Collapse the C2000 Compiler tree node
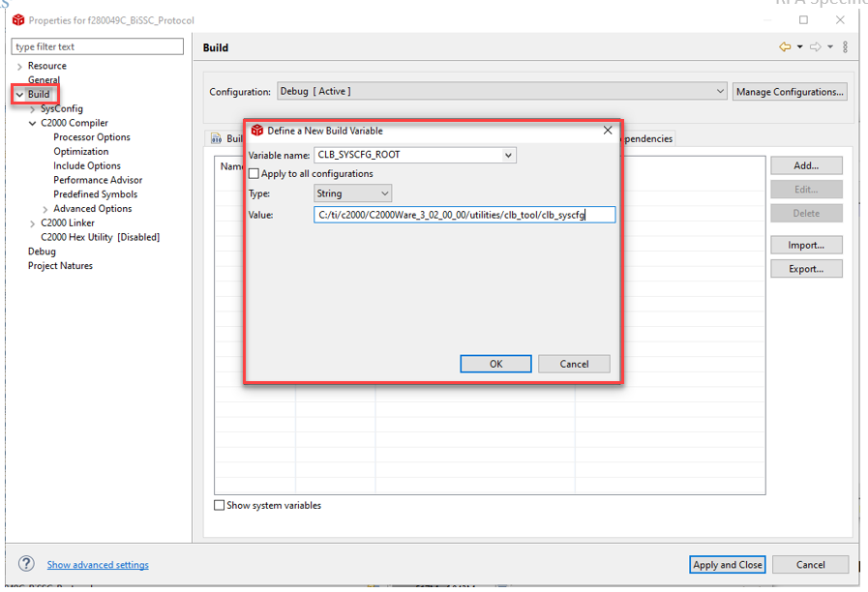868x592 pixels. (32, 124)
